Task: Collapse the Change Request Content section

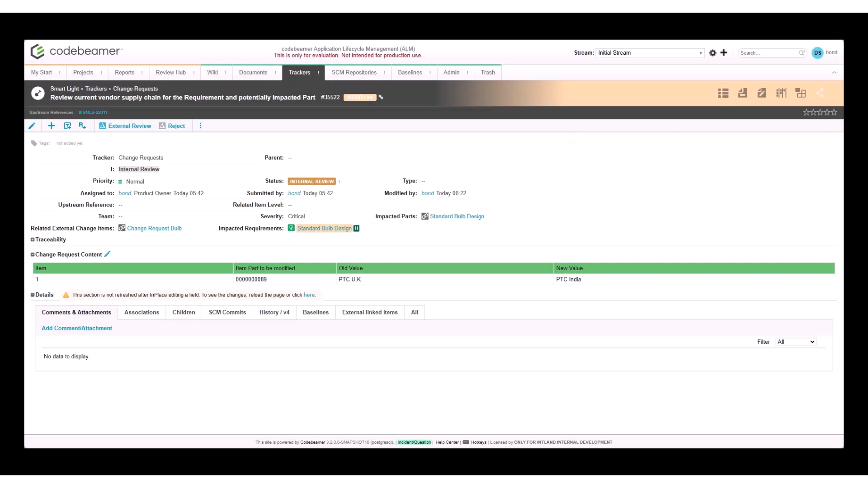Action: (33, 254)
